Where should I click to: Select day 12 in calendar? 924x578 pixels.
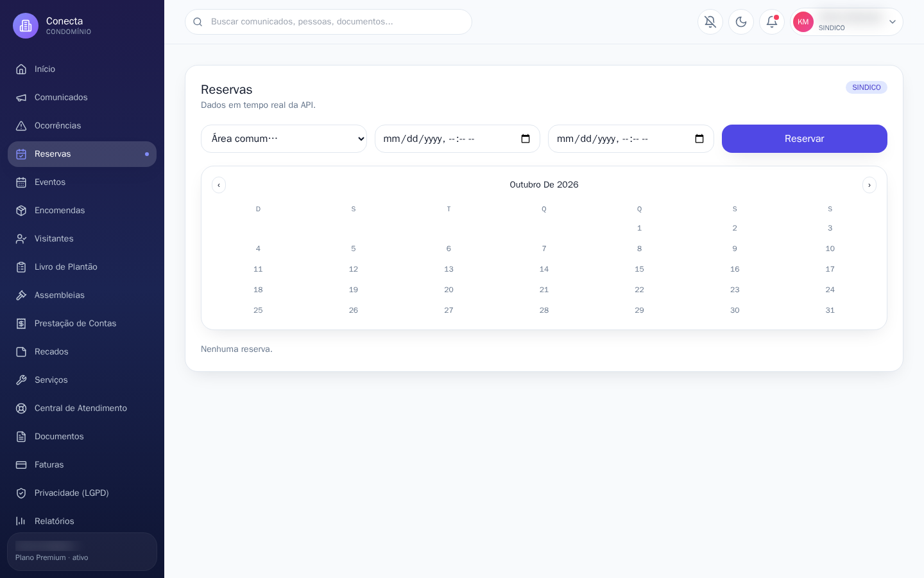(x=354, y=269)
